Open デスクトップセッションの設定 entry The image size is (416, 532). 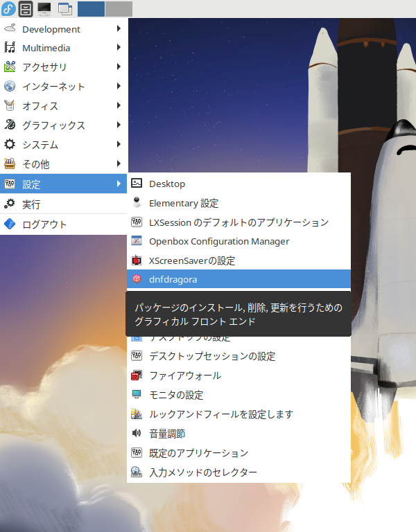click(x=239, y=356)
